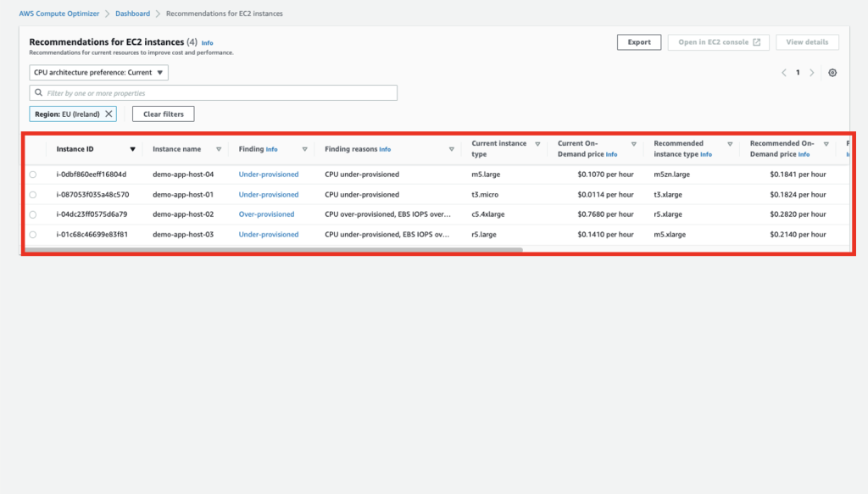Viewport: 868px width, 494px height.
Task: Sort by Instance name column arrow
Action: pyautogui.click(x=219, y=149)
